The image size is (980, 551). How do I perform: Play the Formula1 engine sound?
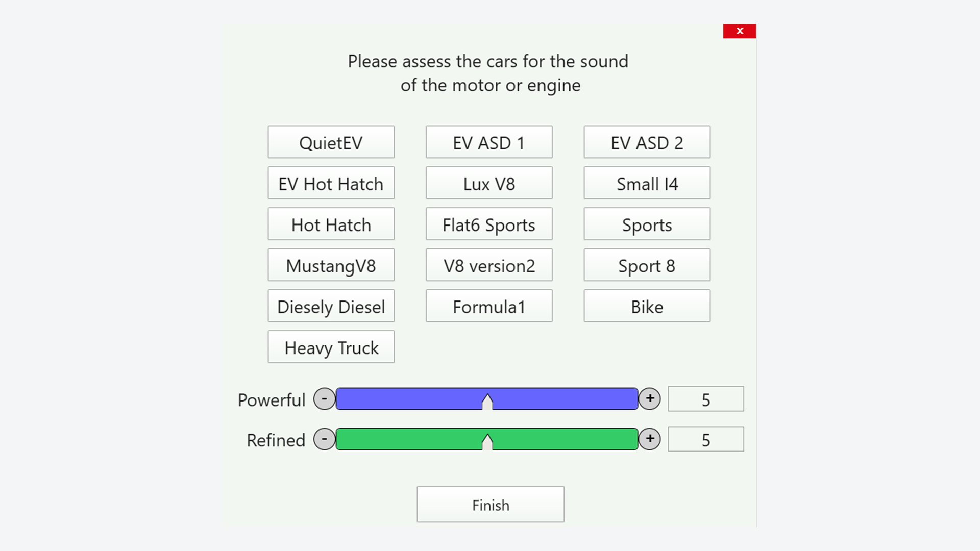488,306
